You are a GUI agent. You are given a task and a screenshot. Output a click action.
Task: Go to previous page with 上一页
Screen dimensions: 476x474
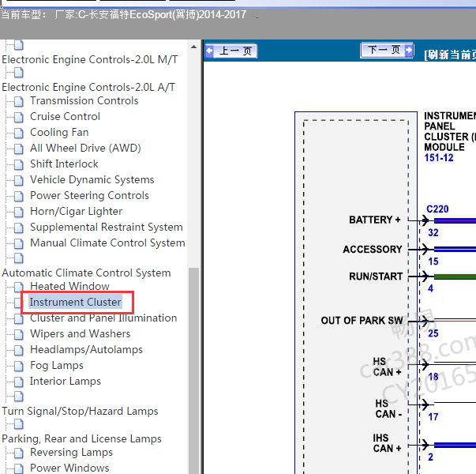231,51
